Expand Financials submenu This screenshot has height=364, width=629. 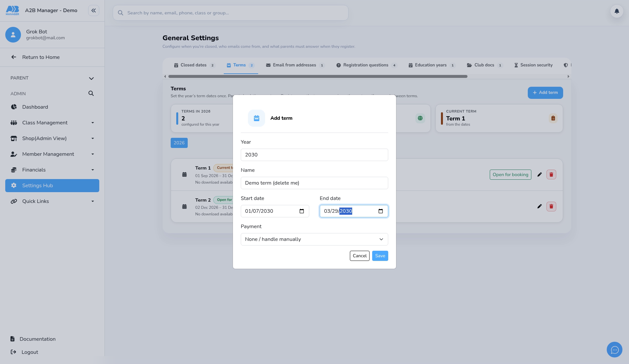(93, 170)
